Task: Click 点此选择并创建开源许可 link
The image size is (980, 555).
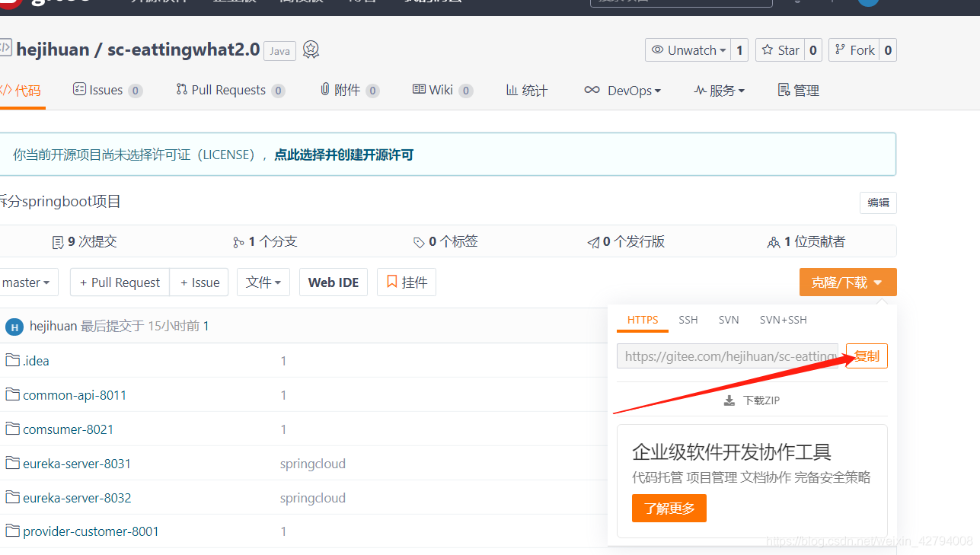Action: pos(343,155)
